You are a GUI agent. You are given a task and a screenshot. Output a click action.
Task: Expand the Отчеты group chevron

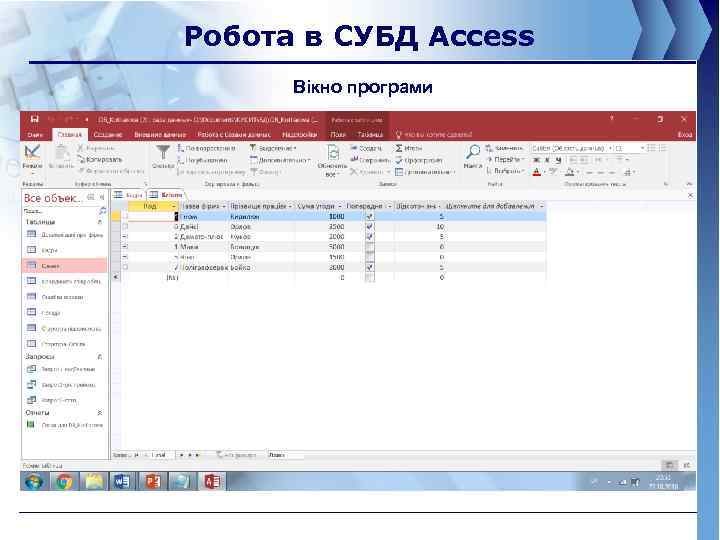pyautogui.click(x=100, y=412)
